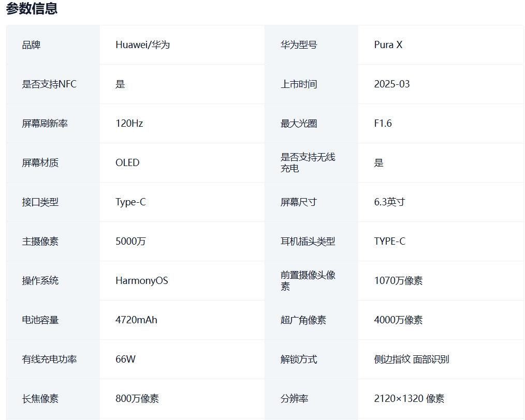Select the 66W charging power value
Viewport: 525px width, 420px height.
pyautogui.click(x=126, y=359)
